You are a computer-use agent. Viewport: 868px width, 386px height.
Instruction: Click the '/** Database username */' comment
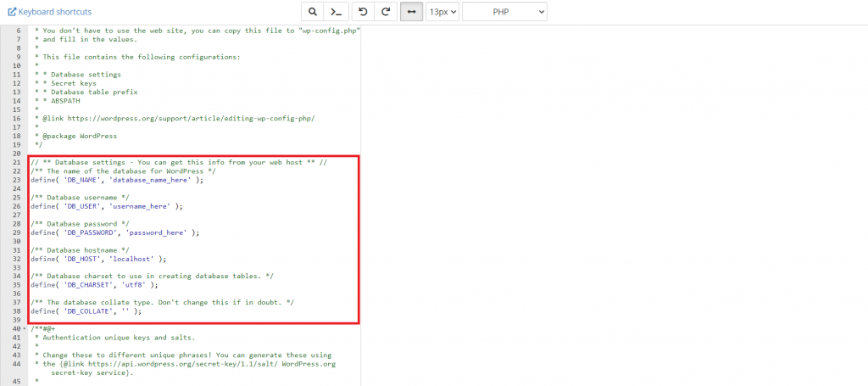[x=80, y=197]
